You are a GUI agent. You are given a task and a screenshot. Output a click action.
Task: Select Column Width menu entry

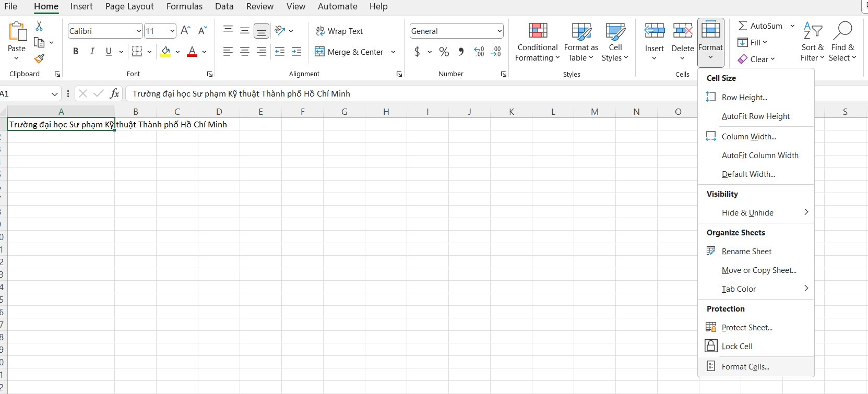(x=756, y=136)
